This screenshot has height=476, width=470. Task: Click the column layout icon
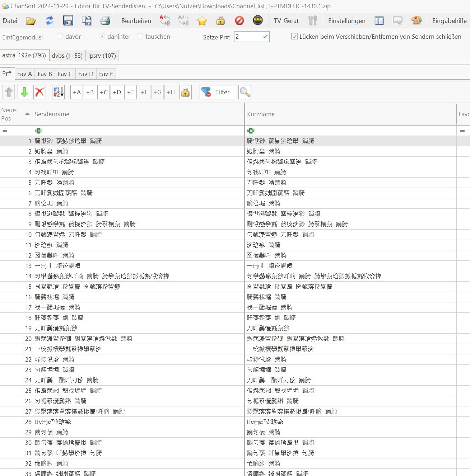(379, 21)
